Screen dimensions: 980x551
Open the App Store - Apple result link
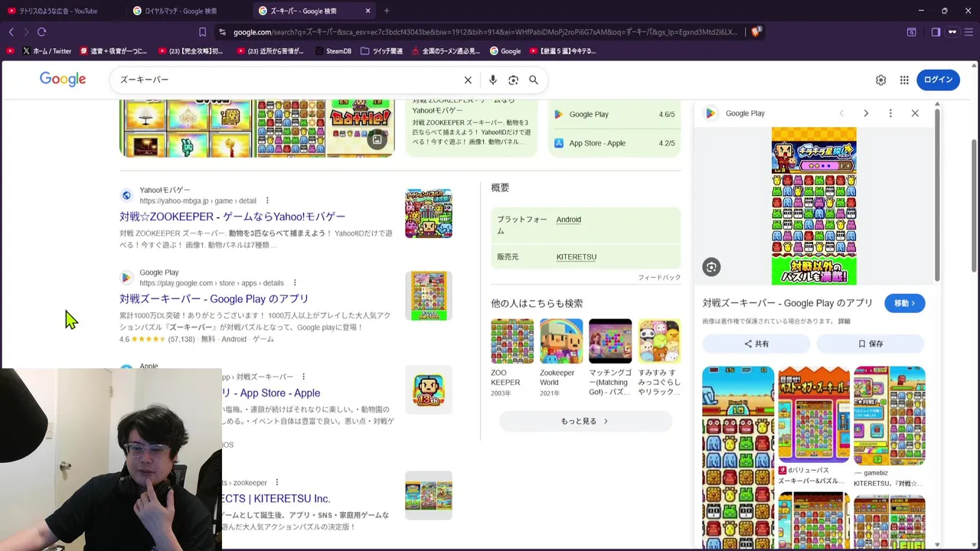271,393
